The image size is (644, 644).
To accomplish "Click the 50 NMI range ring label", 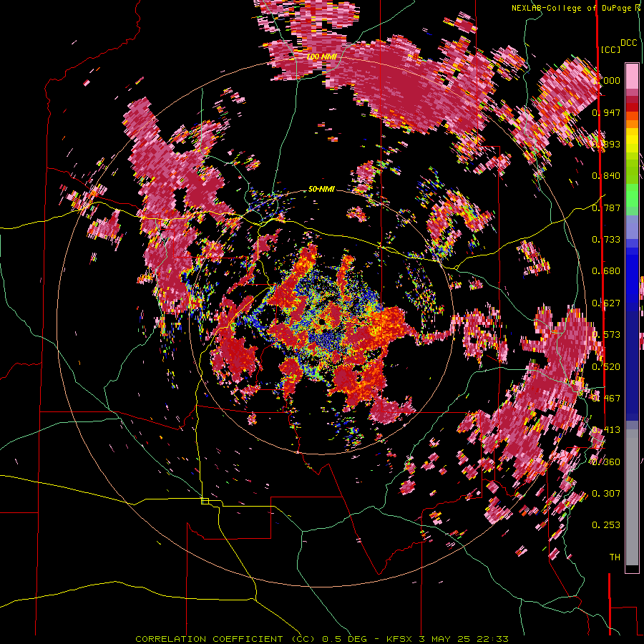I will 321,189.
